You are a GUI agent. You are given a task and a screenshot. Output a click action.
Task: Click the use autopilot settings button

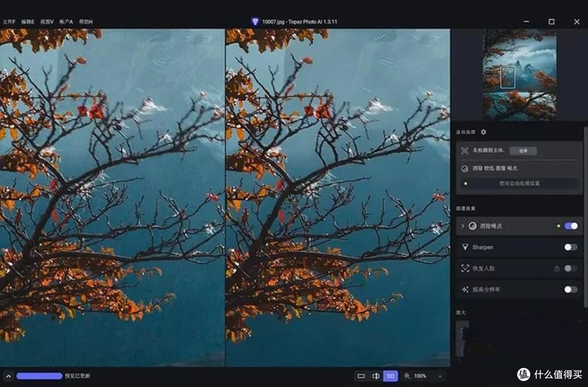519,184
